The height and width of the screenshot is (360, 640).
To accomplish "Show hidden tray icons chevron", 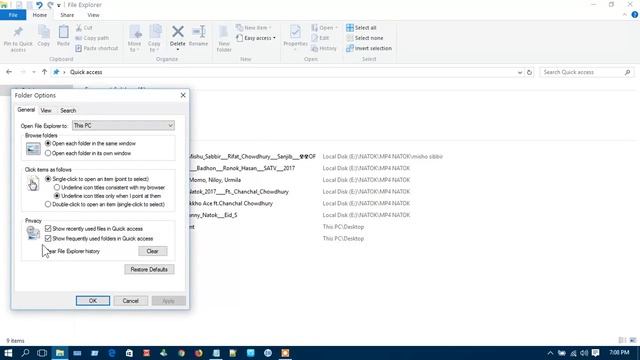I will click(550, 353).
